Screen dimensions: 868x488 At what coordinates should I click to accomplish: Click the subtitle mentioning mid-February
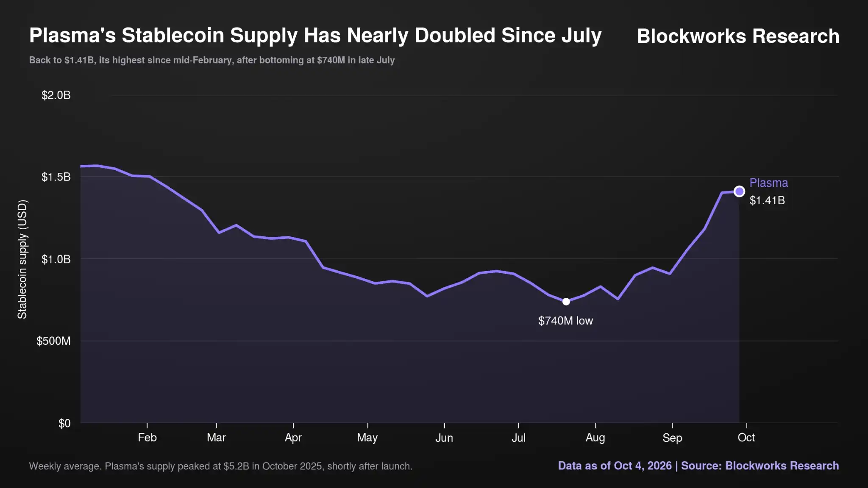211,60
